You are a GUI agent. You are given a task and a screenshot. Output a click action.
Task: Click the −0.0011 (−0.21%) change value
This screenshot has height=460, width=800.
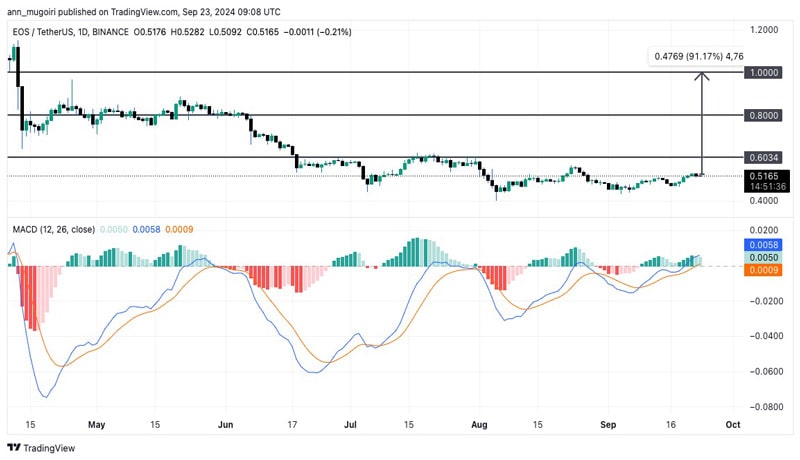click(317, 32)
